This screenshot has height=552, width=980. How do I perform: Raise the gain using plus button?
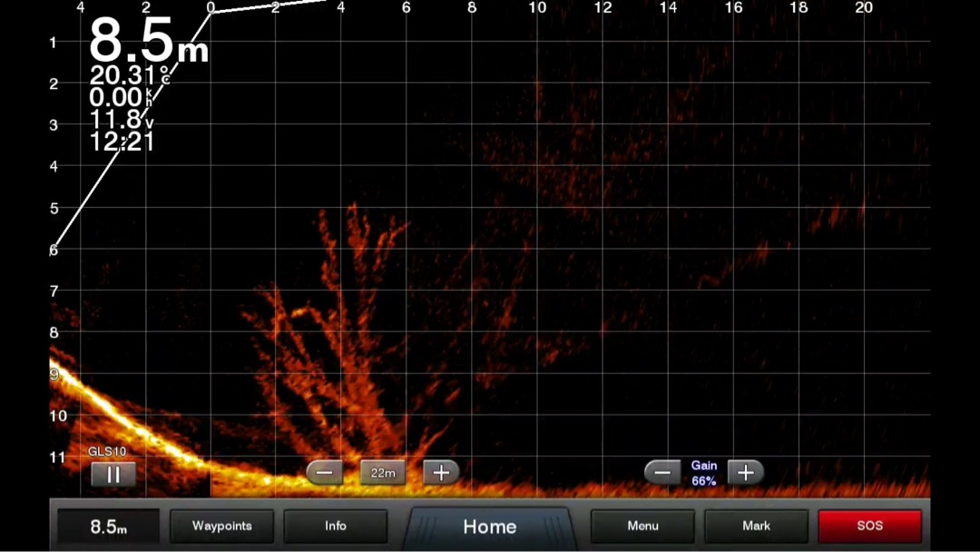745,473
